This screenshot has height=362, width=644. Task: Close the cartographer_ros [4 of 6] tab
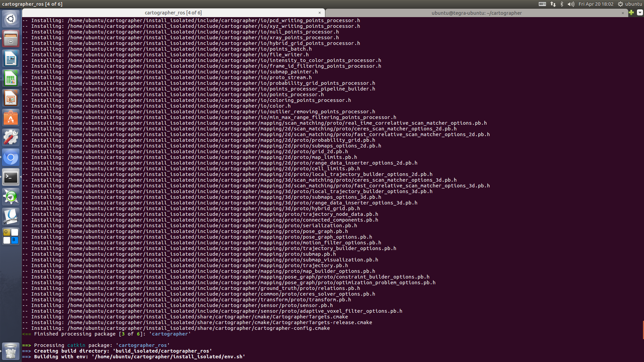click(319, 13)
